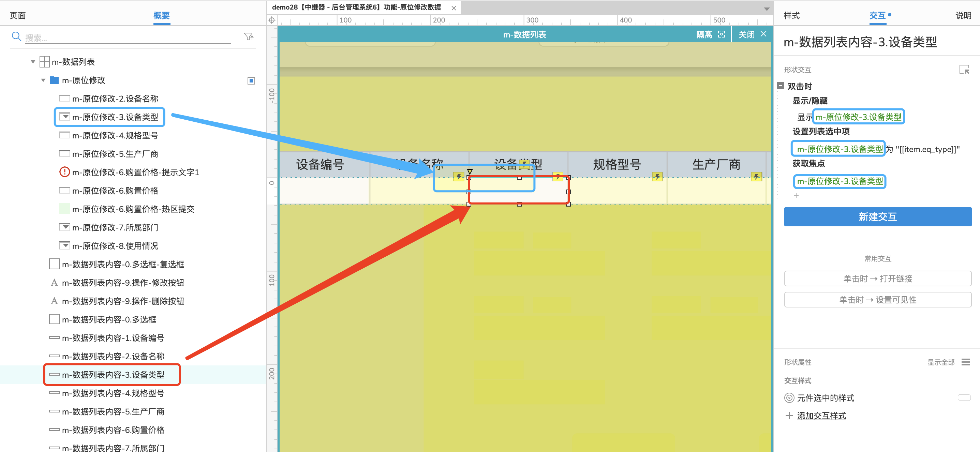Screen dimensions: 980x452
Task: Open the 样式 tab
Action: [792, 16]
